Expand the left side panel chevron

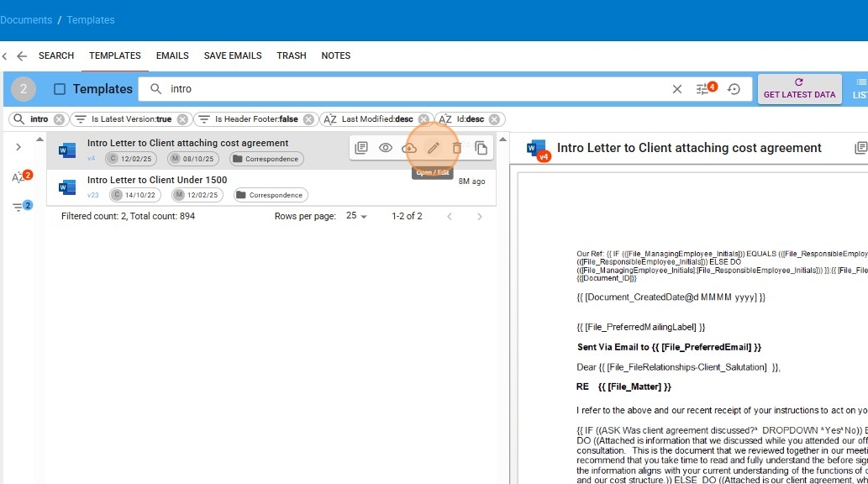(x=18, y=147)
